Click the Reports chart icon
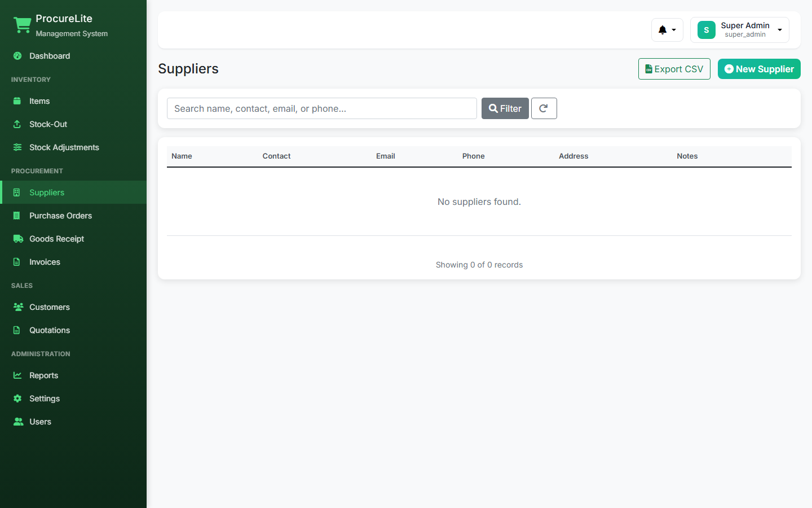Viewport: 812px width, 508px height. tap(17, 375)
